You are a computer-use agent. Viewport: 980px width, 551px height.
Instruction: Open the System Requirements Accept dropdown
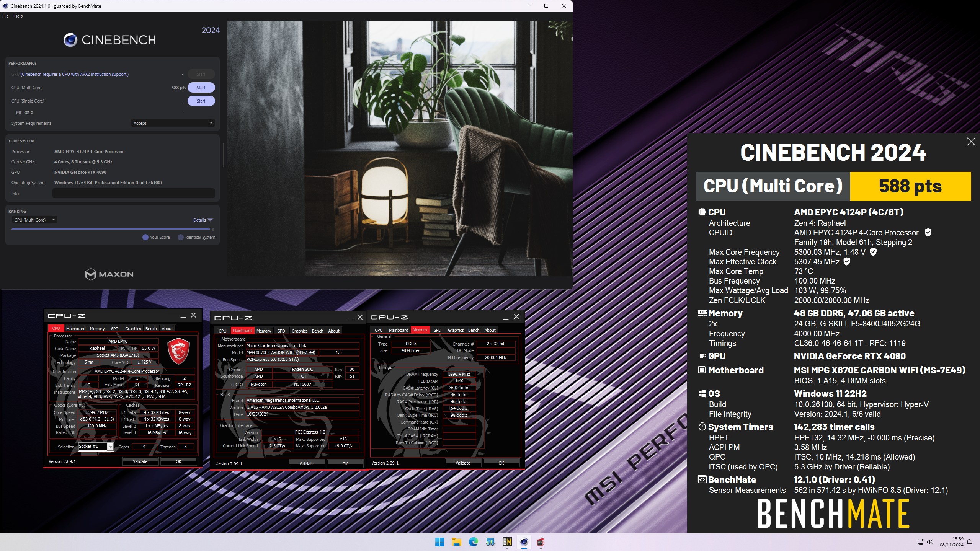[x=173, y=123]
